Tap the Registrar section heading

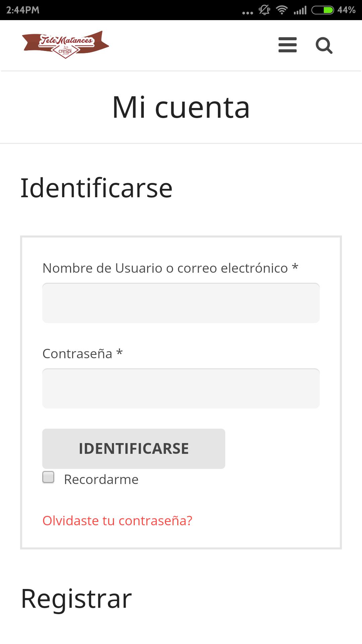click(x=76, y=599)
